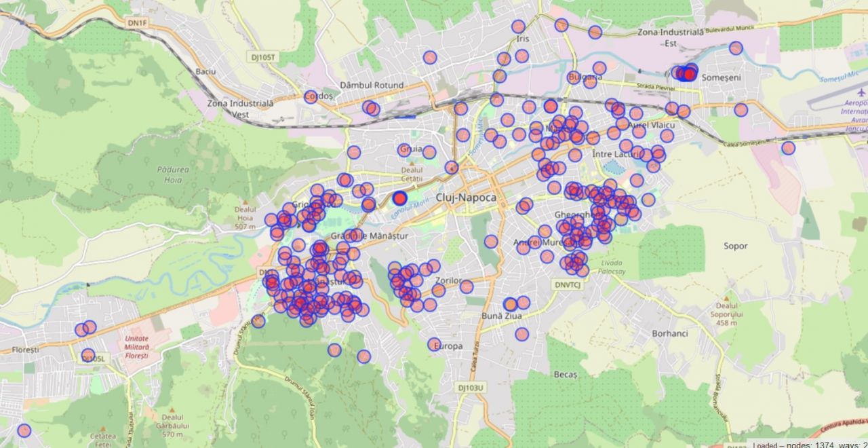This screenshot has height=448, width=868.
Task: Select the marker just right of Zorilor label
Action: [467, 286]
